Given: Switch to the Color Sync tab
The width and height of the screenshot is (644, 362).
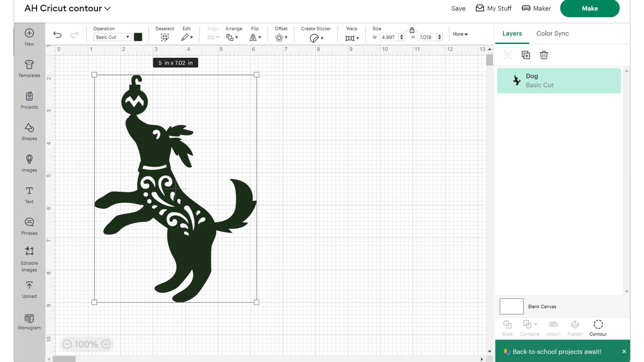Looking at the screenshot, I should pos(552,33).
